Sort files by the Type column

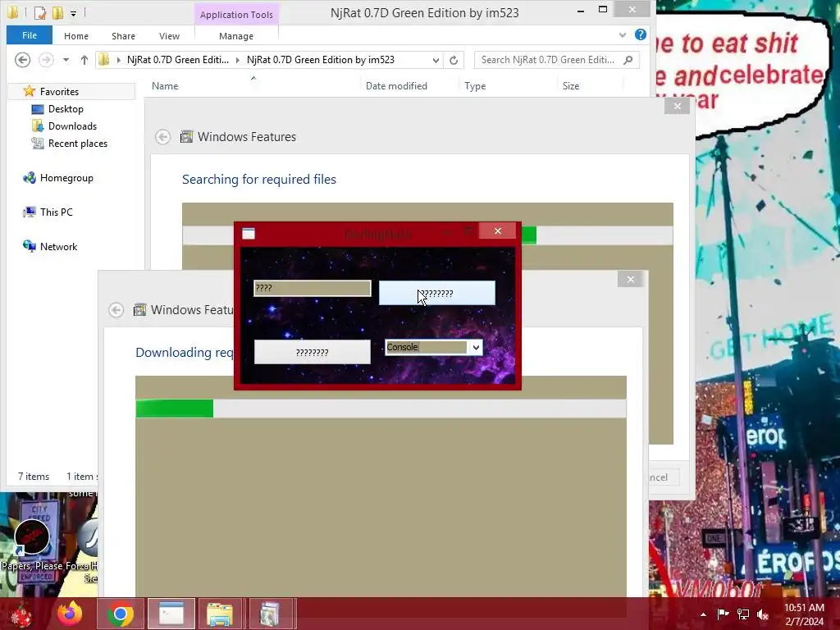click(475, 85)
